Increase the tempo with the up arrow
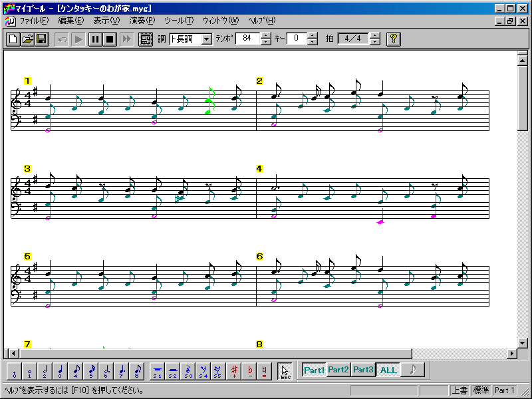The height and width of the screenshot is (399, 532). click(x=266, y=36)
